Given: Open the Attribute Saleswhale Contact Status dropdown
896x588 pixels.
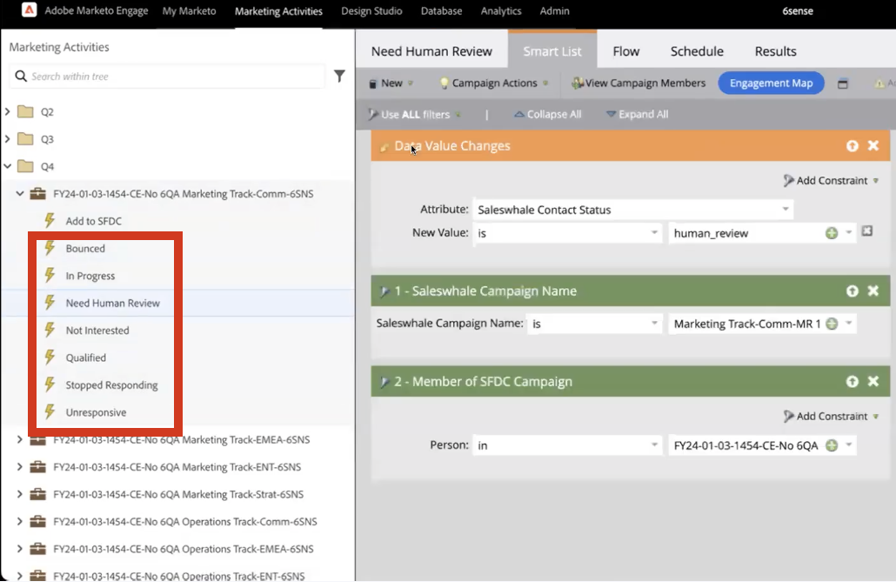Looking at the screenshot, I should click(x=786, y=209).
